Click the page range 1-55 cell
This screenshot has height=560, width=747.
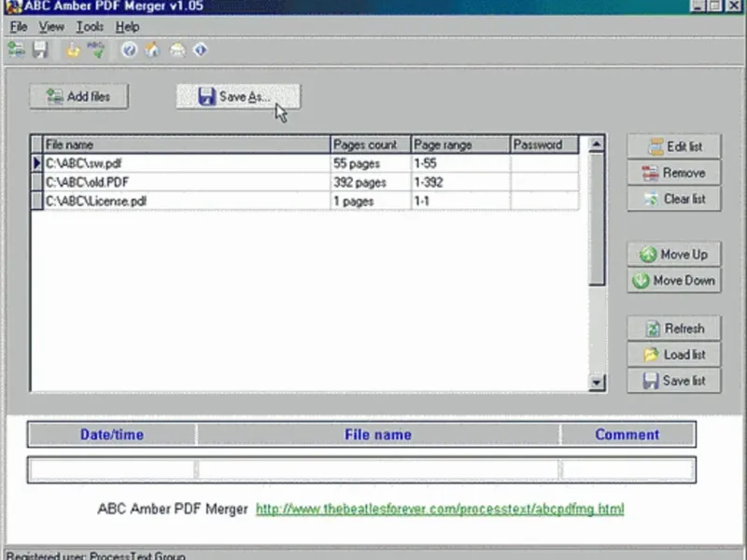(460, 163)
